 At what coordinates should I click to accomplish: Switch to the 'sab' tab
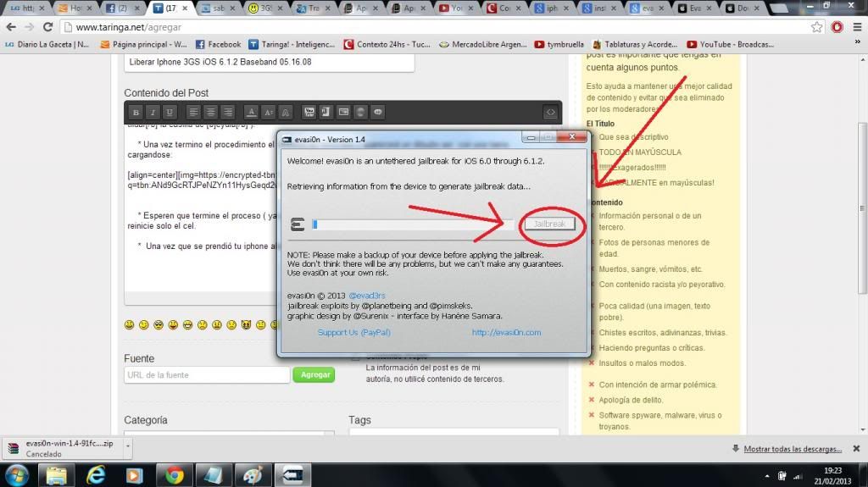(x=218, y=8)
